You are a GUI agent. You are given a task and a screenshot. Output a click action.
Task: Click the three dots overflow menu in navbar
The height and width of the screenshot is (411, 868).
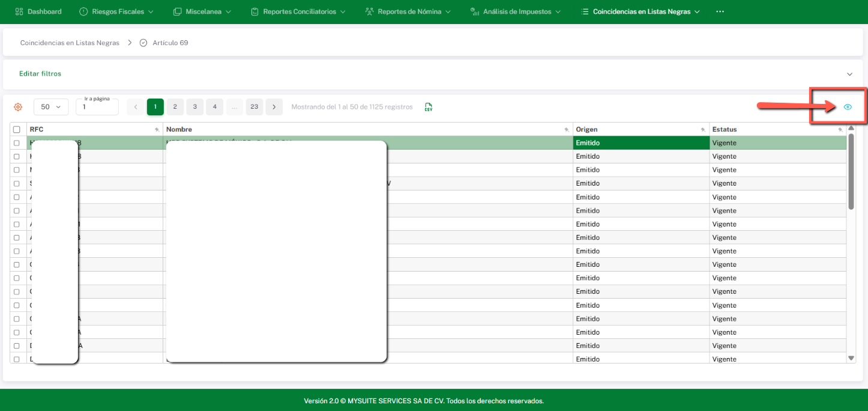point(720,11)
